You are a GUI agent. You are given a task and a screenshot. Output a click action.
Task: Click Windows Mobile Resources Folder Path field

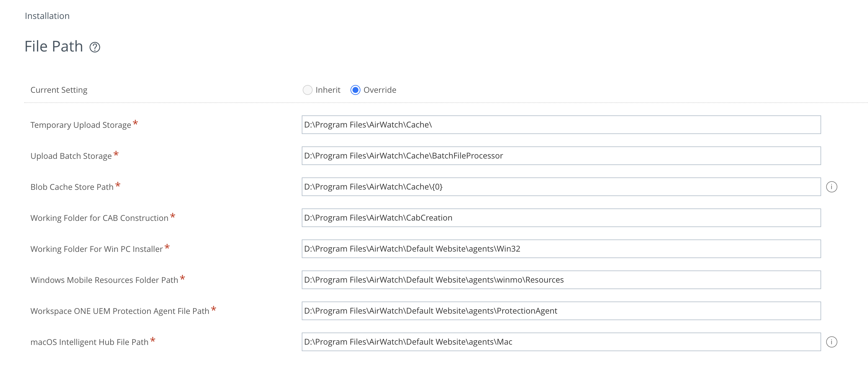pos(561,280)
